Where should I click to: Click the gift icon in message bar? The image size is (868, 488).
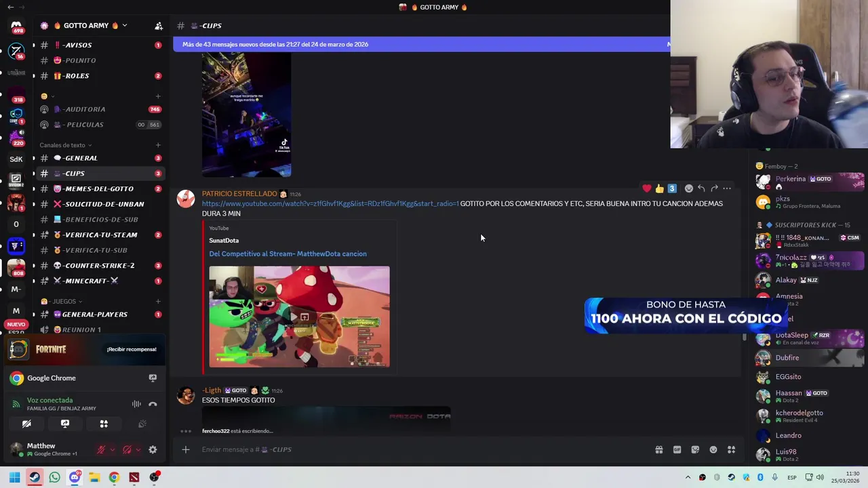click(658, 449)
